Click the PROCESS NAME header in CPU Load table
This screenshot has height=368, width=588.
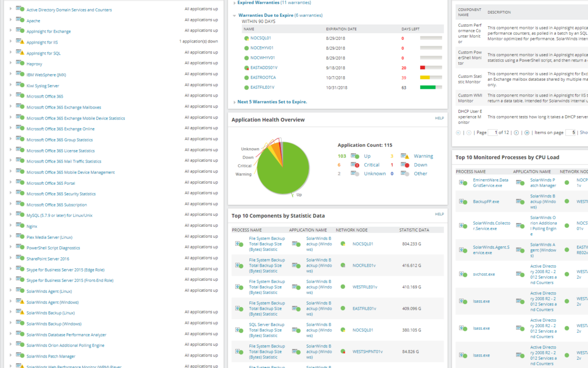point(470,172)
